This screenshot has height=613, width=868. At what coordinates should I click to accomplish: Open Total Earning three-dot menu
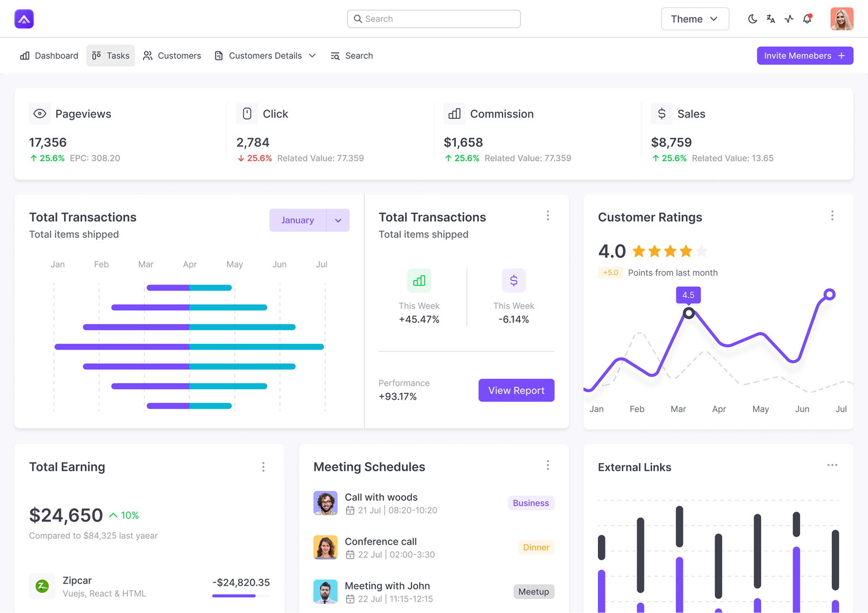(x=263, y=467)
